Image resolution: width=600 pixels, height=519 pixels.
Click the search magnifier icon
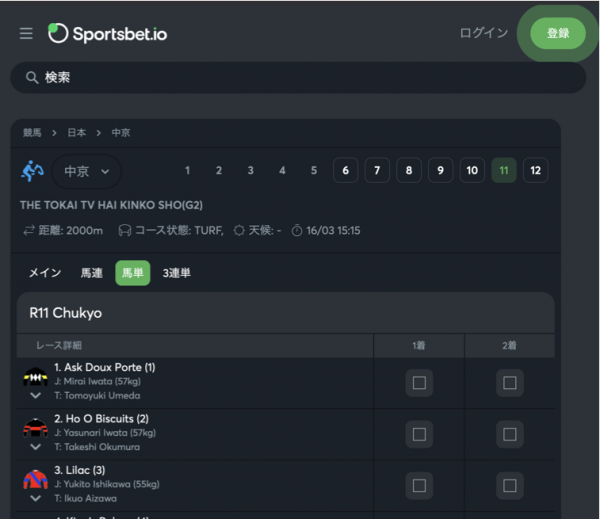32,78
